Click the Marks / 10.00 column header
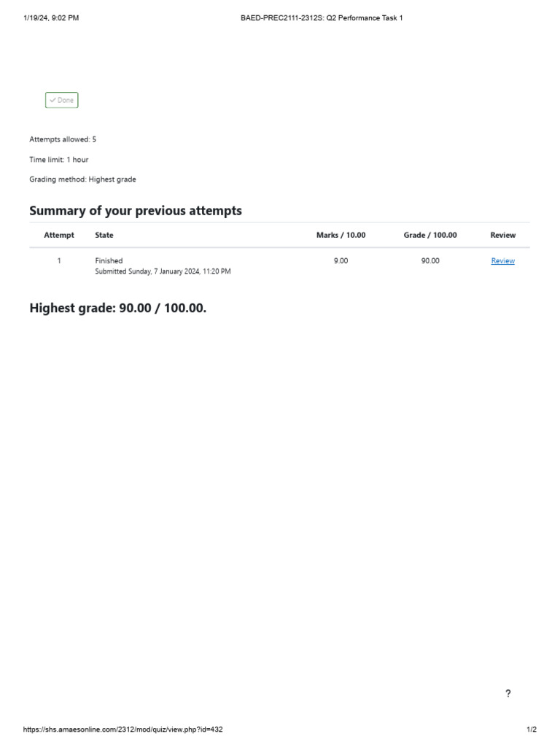Screen dimensions: 560x747 (x=341, y=236)
